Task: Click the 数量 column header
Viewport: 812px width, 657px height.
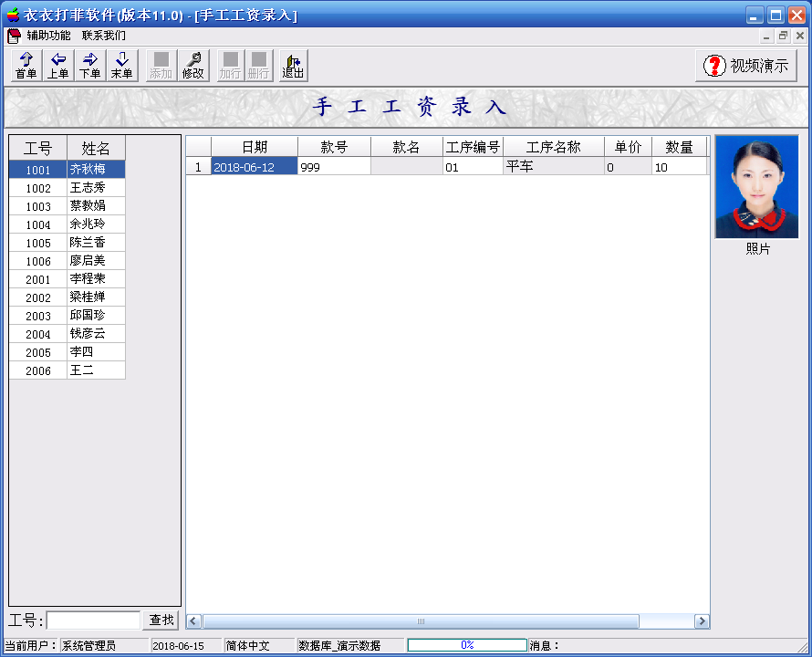Action: tap(679, 147)
